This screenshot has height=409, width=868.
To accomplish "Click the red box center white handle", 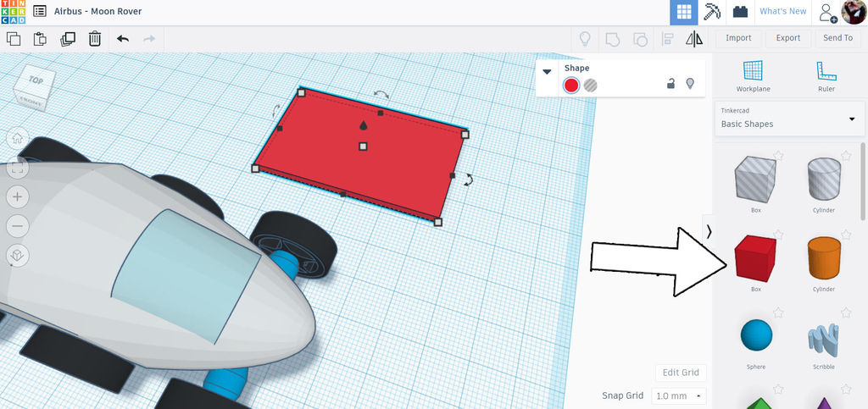I will pos(363,146).
